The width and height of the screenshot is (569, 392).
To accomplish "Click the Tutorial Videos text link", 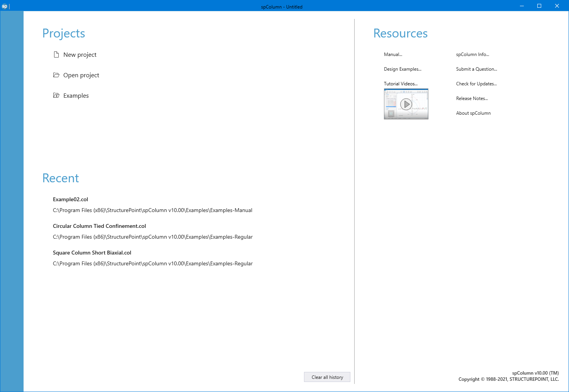I will pyautogui.click(x=401, y=84).
